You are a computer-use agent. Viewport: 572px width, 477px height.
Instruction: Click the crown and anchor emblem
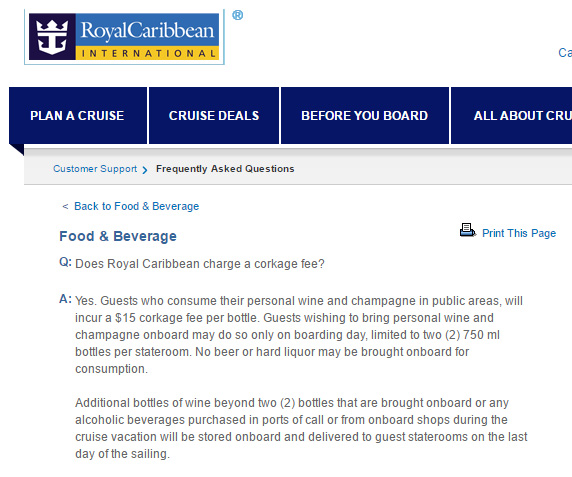52,37
